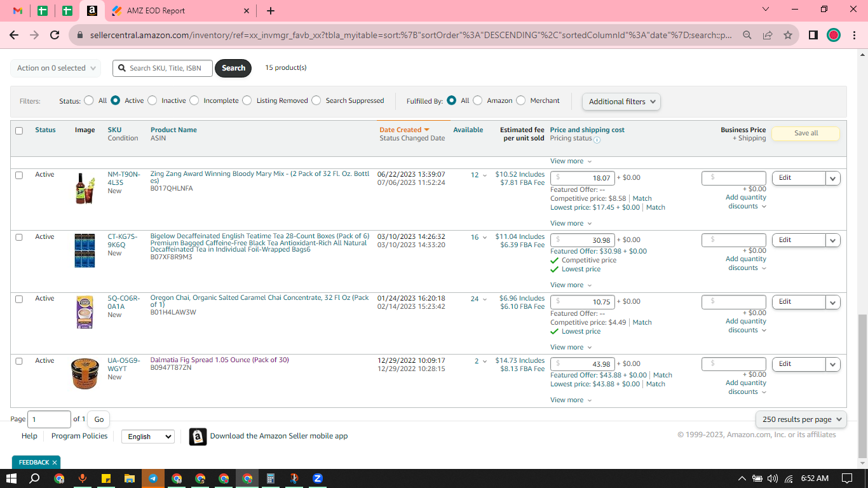868x488 pixels.
Task: Open Zoom from the taskbar
Action: (x=318, y=478)
